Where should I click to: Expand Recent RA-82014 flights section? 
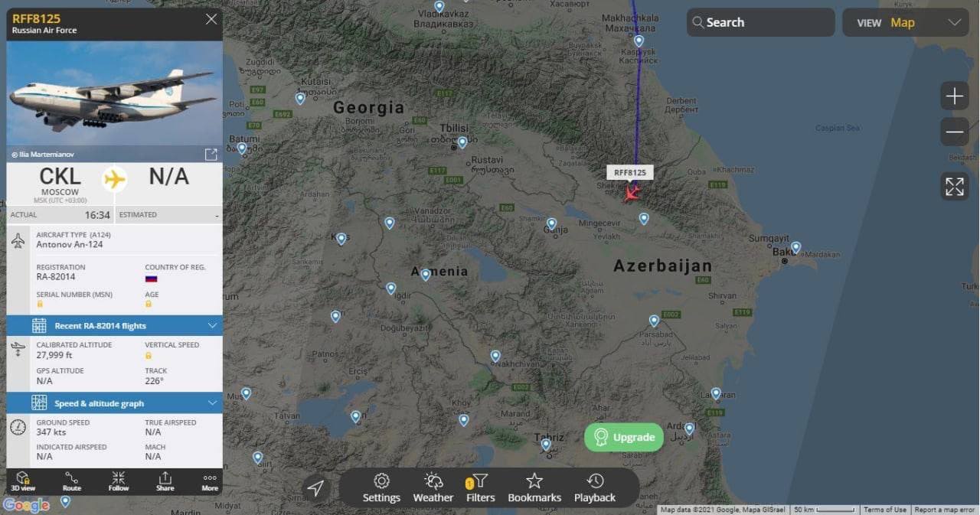[x=115, y=325]
